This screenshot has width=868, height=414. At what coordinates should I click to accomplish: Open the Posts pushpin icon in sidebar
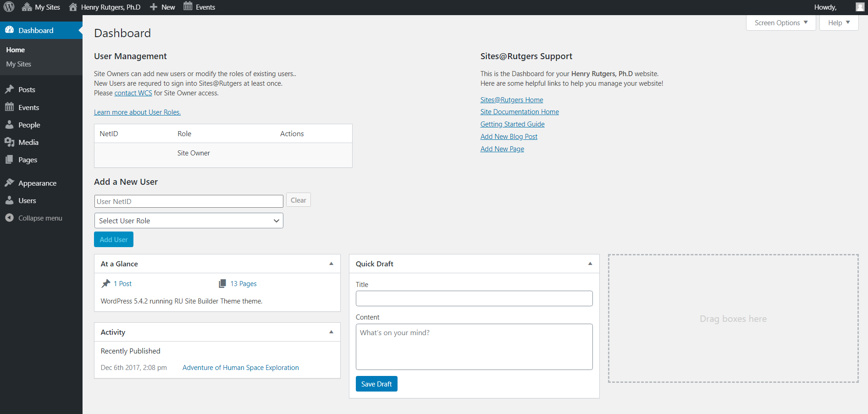[10, 89]
